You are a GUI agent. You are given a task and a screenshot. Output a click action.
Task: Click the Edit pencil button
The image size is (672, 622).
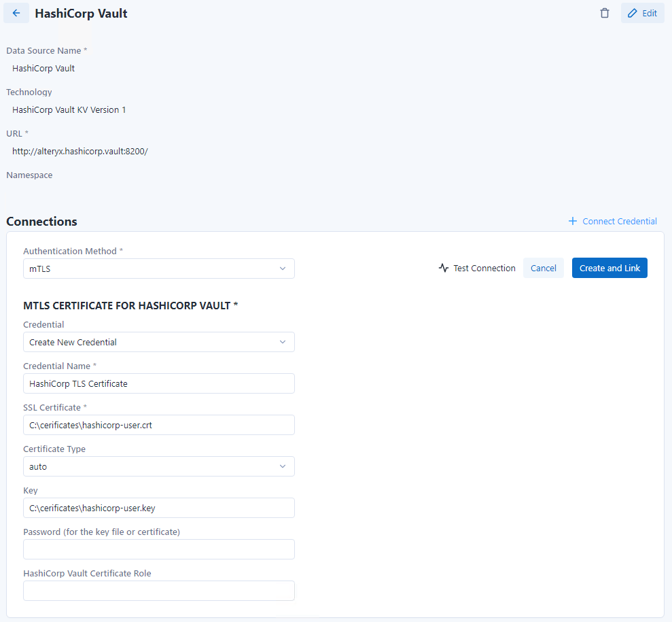tap(642, 13)
